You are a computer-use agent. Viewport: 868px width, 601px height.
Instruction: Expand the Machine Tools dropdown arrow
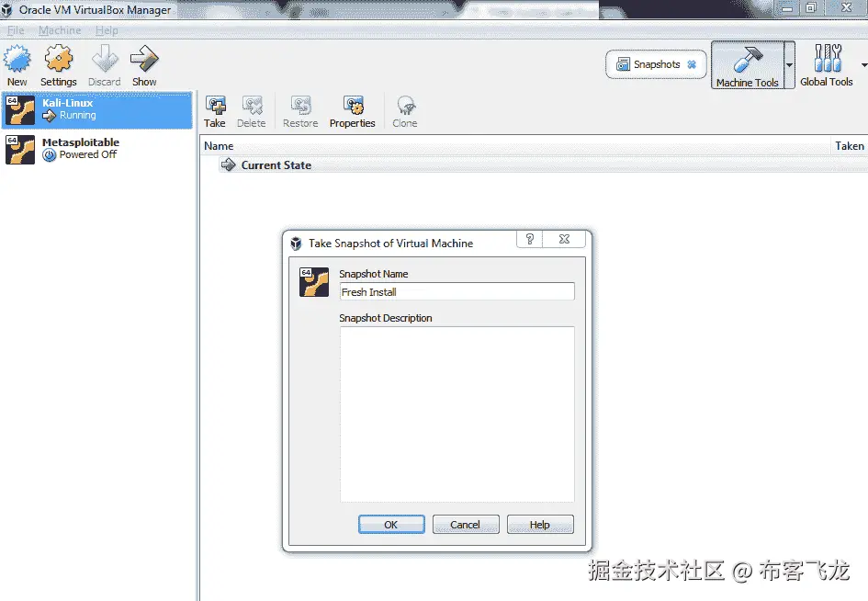pyautogui.click(x=789, y=65)
